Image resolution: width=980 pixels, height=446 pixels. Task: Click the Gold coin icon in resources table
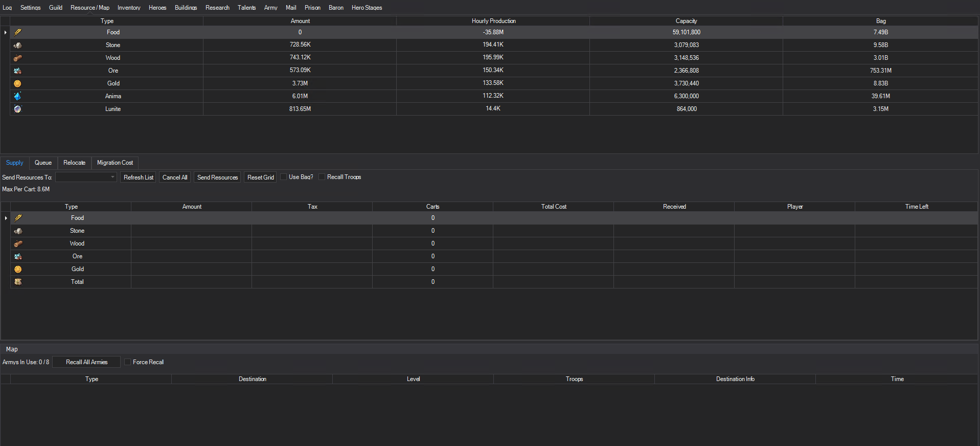click(x=18, y=83)
